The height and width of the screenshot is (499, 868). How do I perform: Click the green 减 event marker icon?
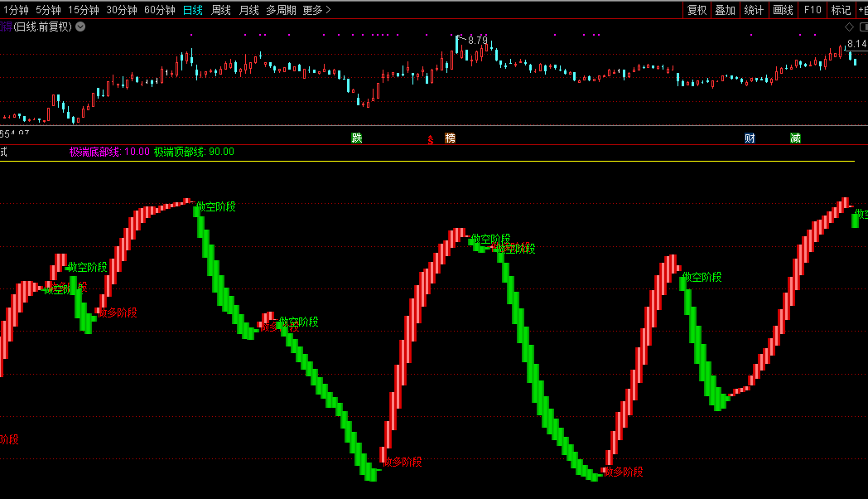pyautogui.click(x=795, y=138)
